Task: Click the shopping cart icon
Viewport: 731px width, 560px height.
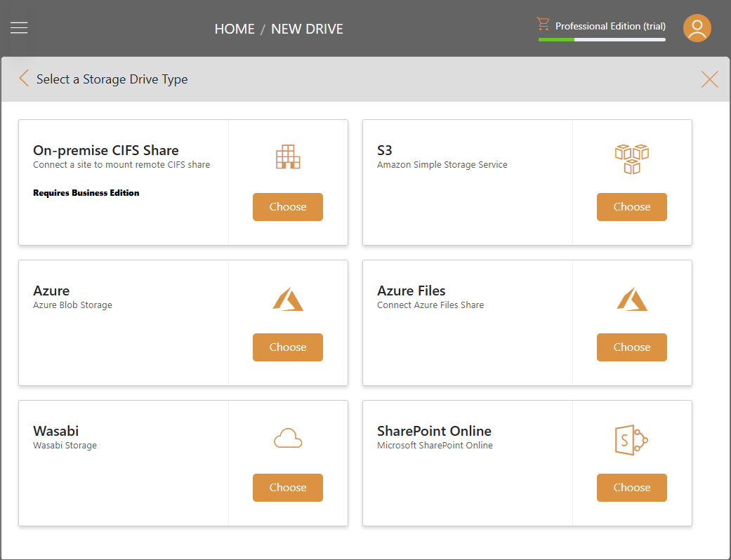Action: point(543,24)
